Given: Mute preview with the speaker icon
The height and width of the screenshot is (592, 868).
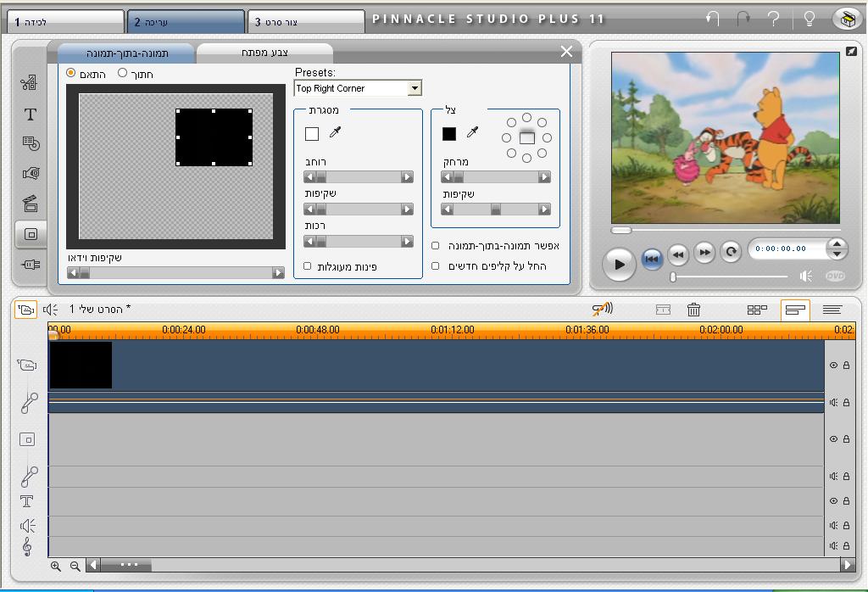Looking at the screenshot, I should coord(806,276).
